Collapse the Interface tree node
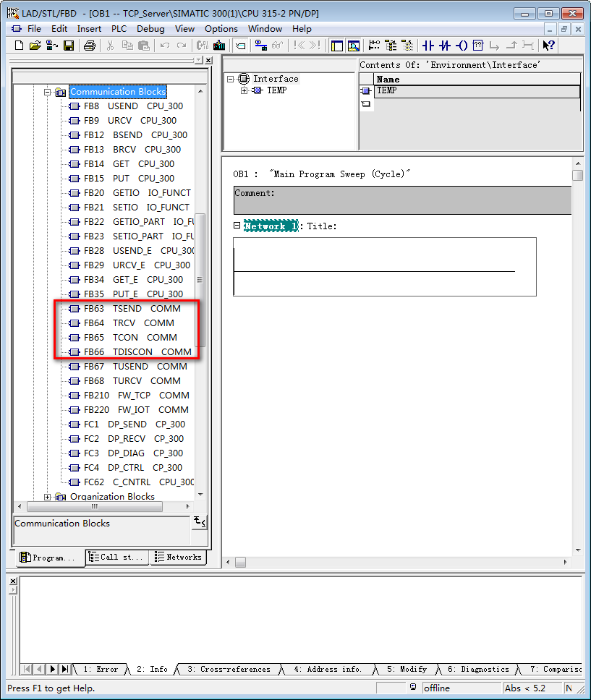This screenshot has height=700, width=591. 231,79
